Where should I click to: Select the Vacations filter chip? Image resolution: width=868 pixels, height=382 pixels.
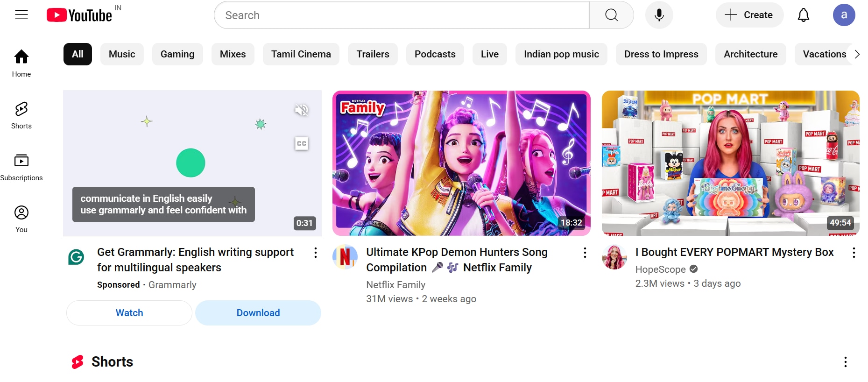click(825, 54)
